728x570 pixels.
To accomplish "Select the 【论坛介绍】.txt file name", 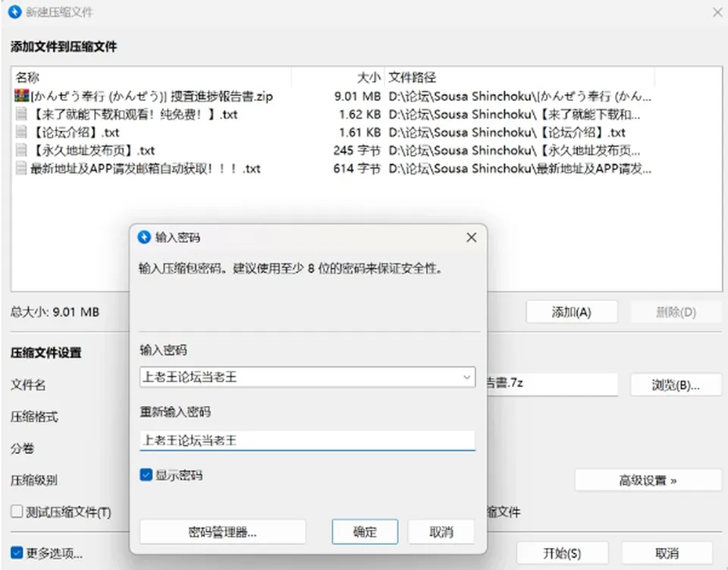I will (75, 132).
